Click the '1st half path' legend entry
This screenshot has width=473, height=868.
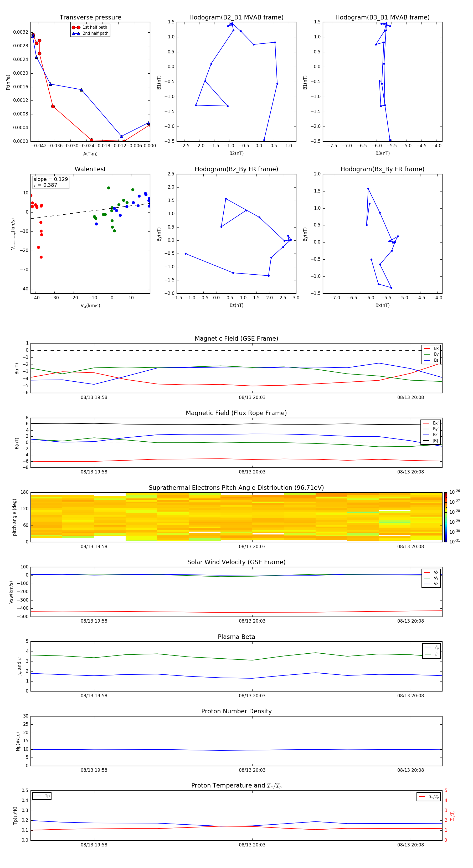90,27
